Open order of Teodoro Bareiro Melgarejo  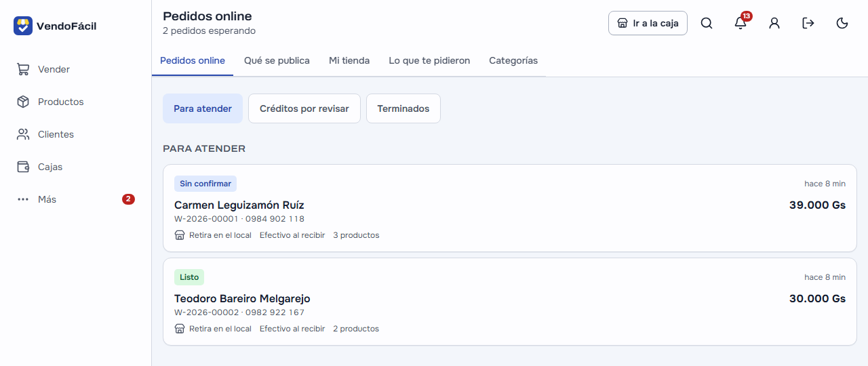[510, 302]
